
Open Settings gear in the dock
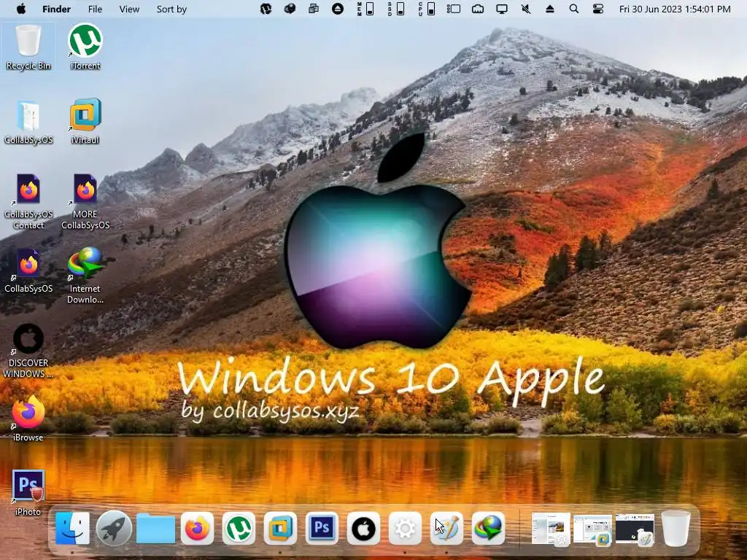click(x=405, y=528)
